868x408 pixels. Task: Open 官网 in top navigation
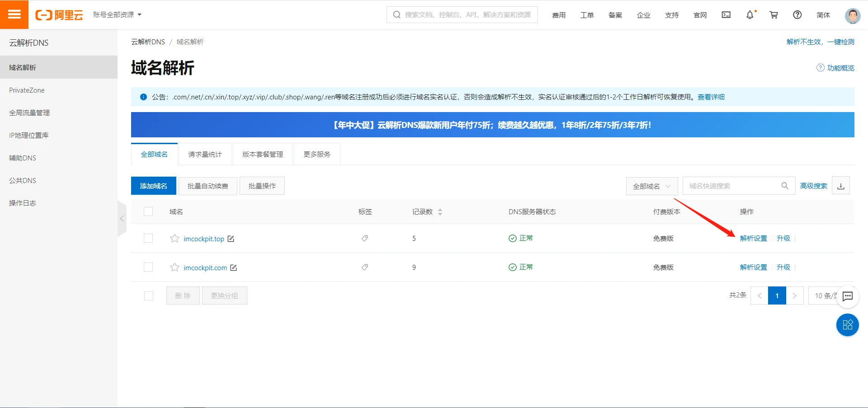[700, 15]
